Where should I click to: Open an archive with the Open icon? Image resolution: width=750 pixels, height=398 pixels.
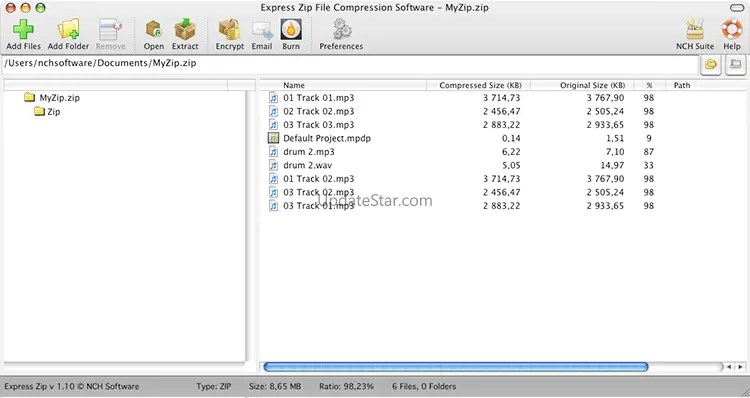coord(154,30)
